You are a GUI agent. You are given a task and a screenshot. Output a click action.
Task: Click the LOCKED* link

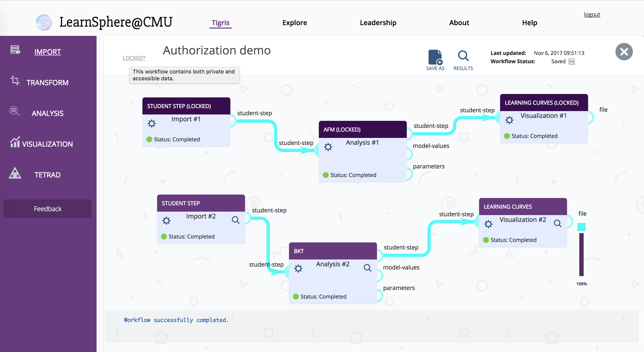pos(134,58)
